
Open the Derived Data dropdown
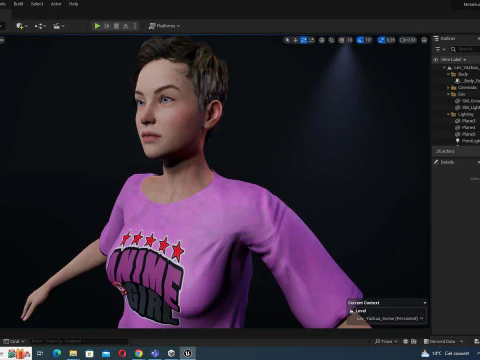443,341
